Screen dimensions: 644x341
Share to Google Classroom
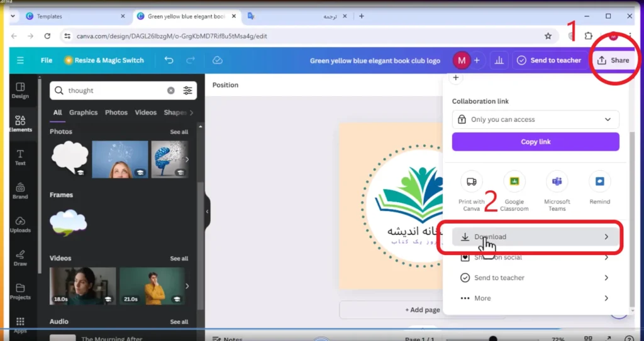pyautogui.click(x=514, y=181)
